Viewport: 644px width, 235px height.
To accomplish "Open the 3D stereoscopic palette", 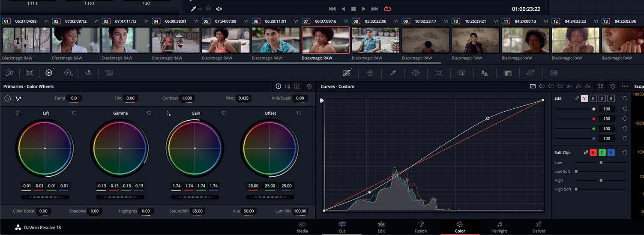I will click(x=554, y=73).
